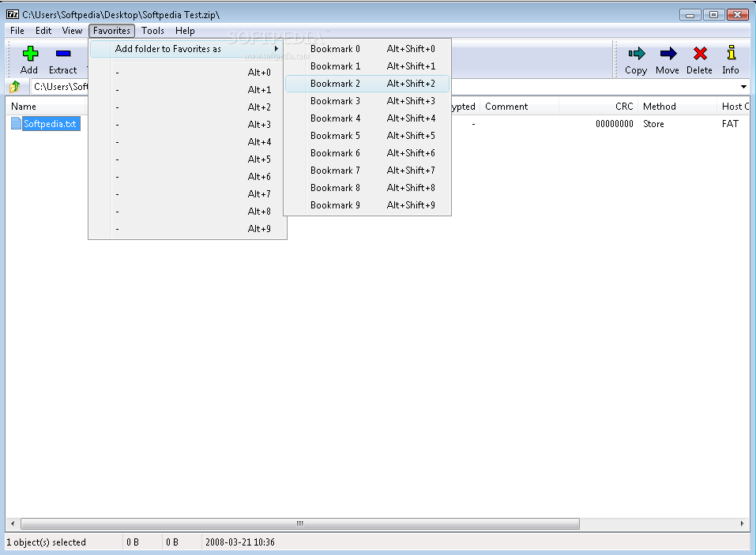Click the 1 object(s) selected status text

[x=47, y=542]
